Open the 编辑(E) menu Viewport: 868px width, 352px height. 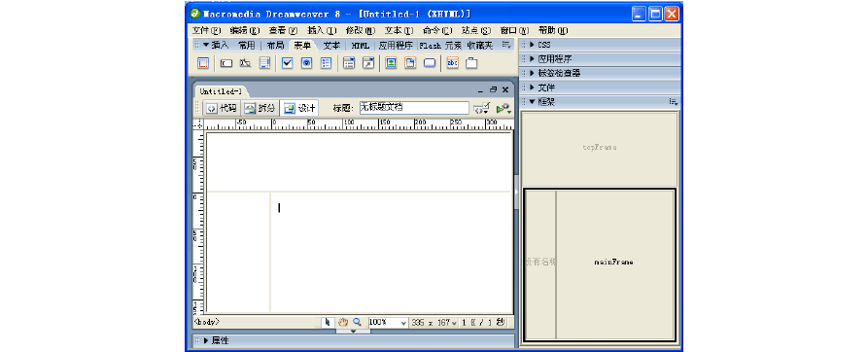(245, 31)
